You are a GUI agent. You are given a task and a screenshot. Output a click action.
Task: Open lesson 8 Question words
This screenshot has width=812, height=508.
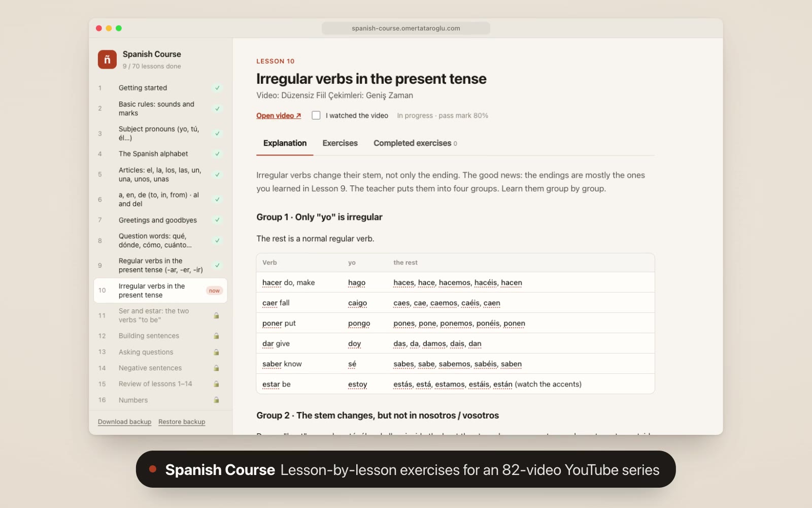tap(160, 241)
